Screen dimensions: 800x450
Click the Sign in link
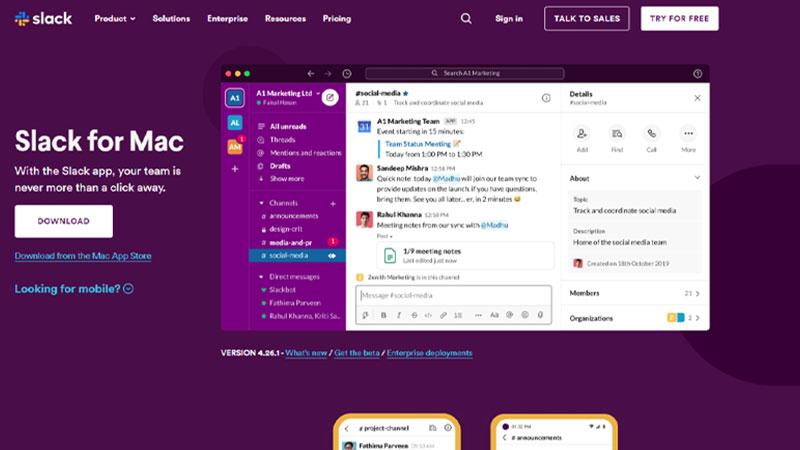tap(509, 19)
